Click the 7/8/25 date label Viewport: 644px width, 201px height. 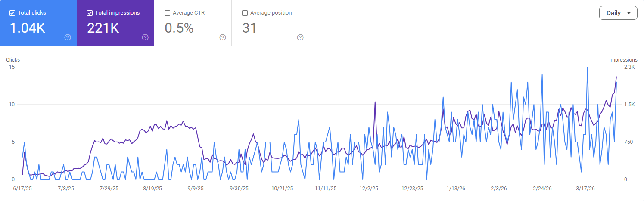tap(65, 189)
